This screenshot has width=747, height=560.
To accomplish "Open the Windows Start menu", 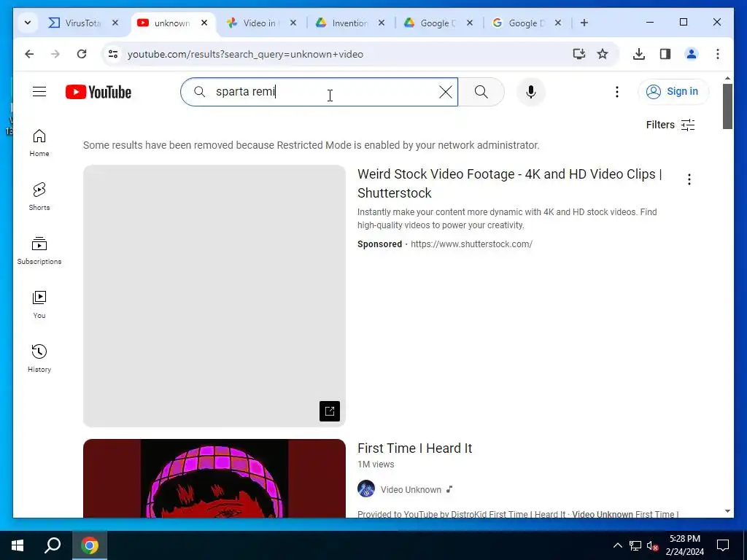I will (18, 545).
